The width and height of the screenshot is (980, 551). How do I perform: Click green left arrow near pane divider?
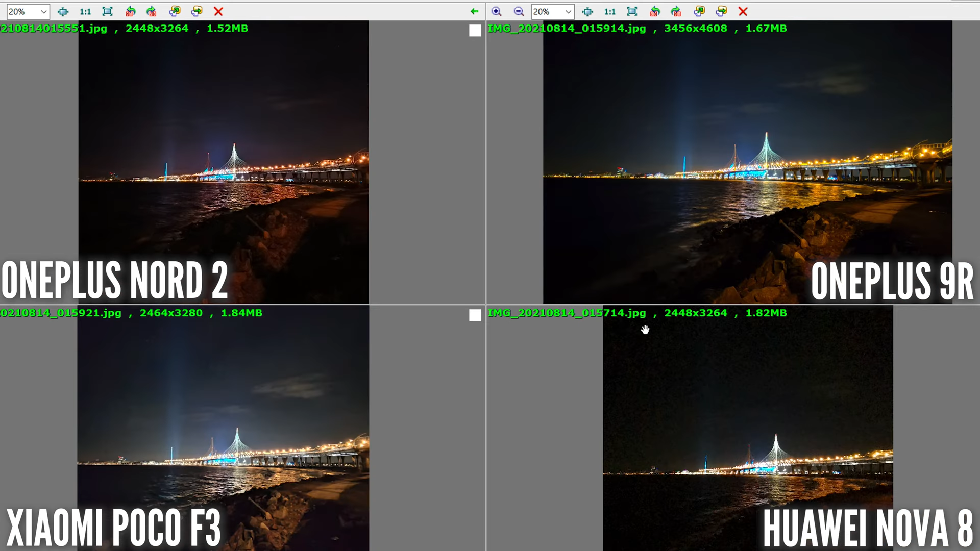coord(474,11)
